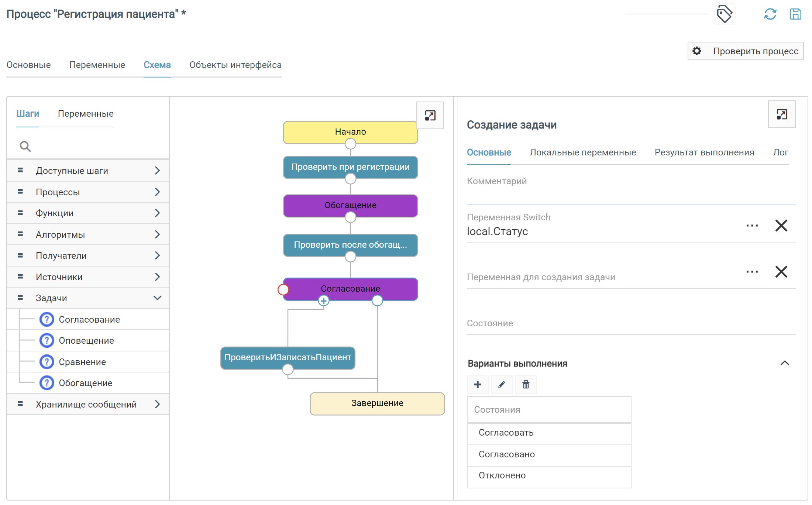This screenshot has height=505, width=812.
Task: Expand the Хранилище сообщений section
Action: coord(88,404)
